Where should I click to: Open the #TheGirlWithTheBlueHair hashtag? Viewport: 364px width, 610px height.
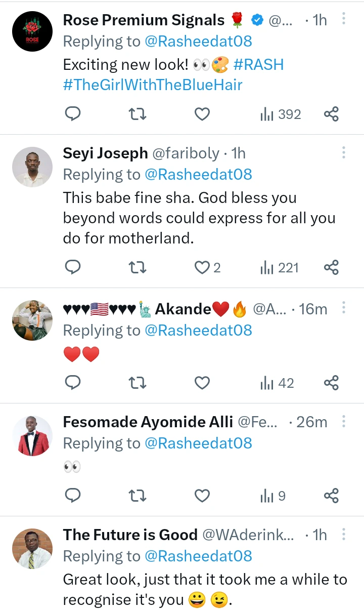pyautogui.click(x=153, y=85)
